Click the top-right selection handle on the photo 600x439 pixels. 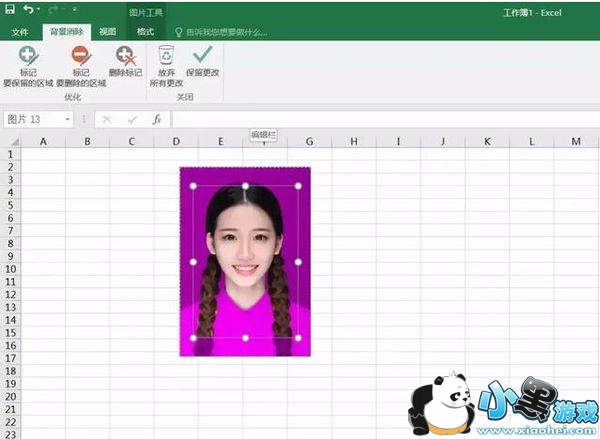click(x=298, y=186)
